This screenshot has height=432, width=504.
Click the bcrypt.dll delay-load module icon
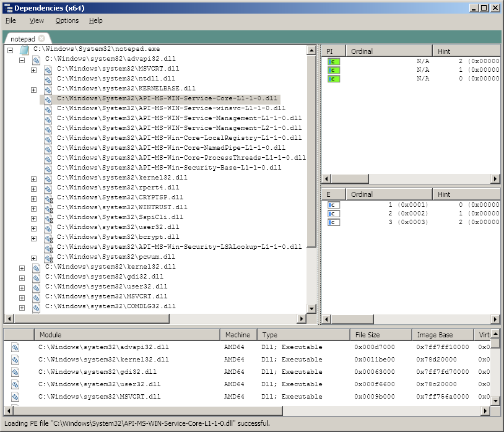point(48,238)
